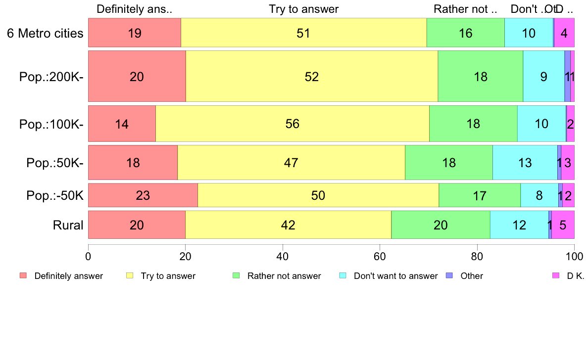588x364 pixels.
Task: Click the Pop.:-50K row label
Action: [x=55, y=195]
